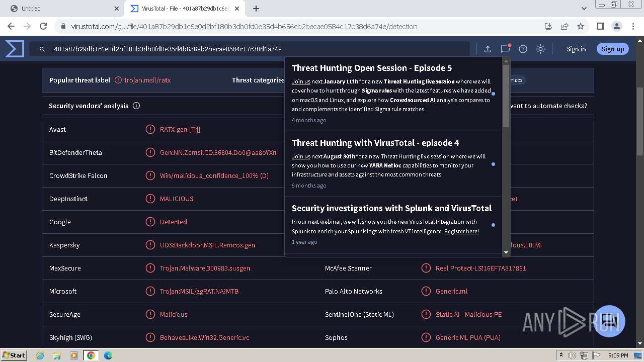Open the Chrome three-dot menu

coord(633,26)
